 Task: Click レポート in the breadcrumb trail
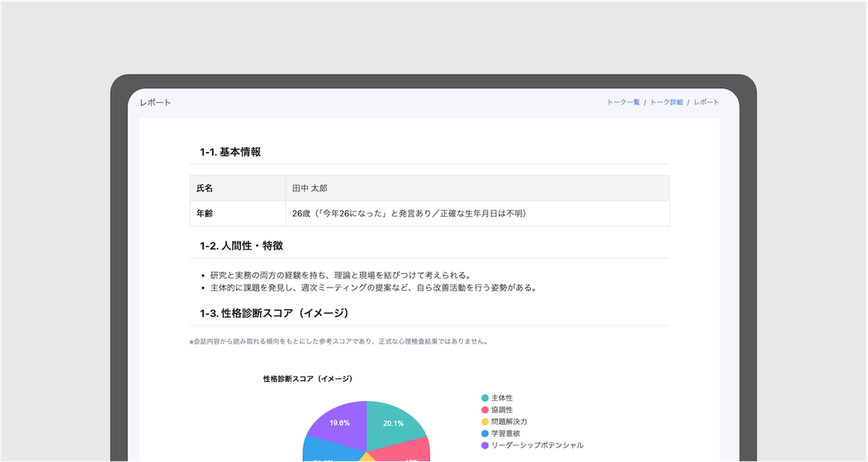point(707,102)
